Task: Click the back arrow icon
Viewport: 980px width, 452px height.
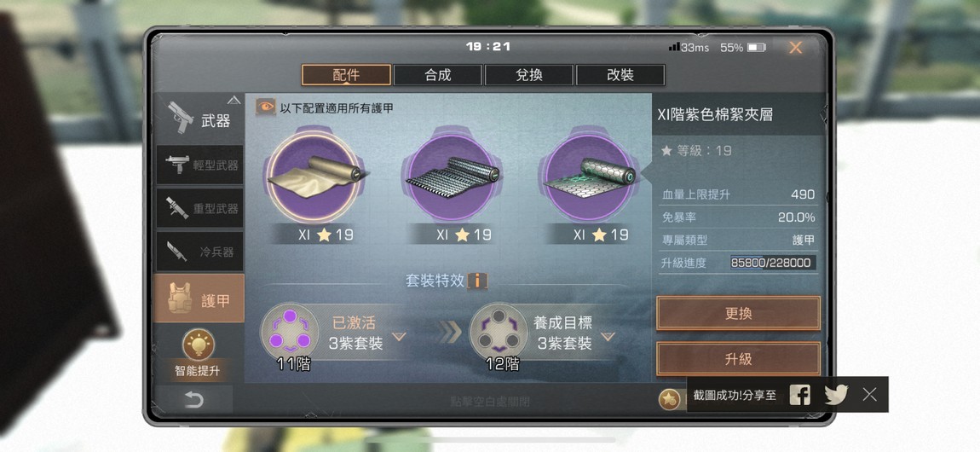Action: click(x=193, y=401)
